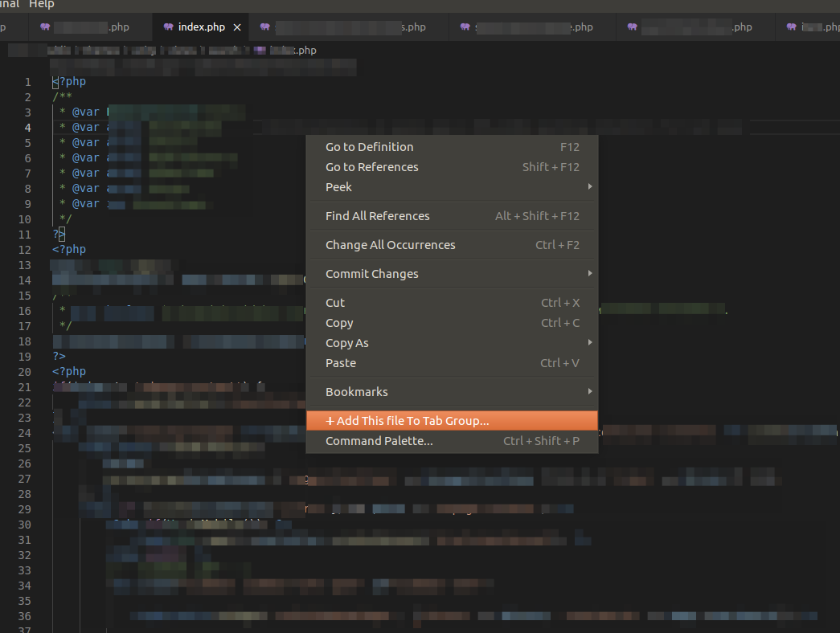Expand the Copy As submenu arrow
This screenshot has height=633, width=840.
click(590, 342)
